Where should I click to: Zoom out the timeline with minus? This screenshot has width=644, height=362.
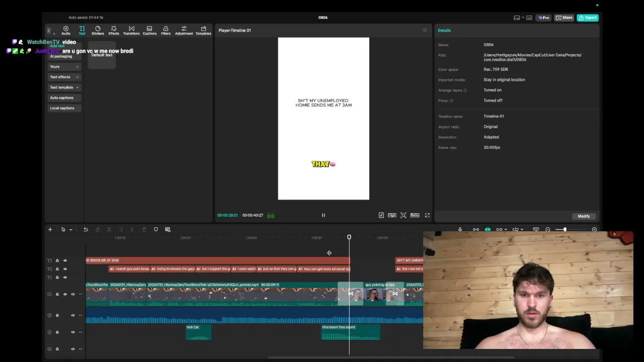pyautogui.click(x=548, y=229)
